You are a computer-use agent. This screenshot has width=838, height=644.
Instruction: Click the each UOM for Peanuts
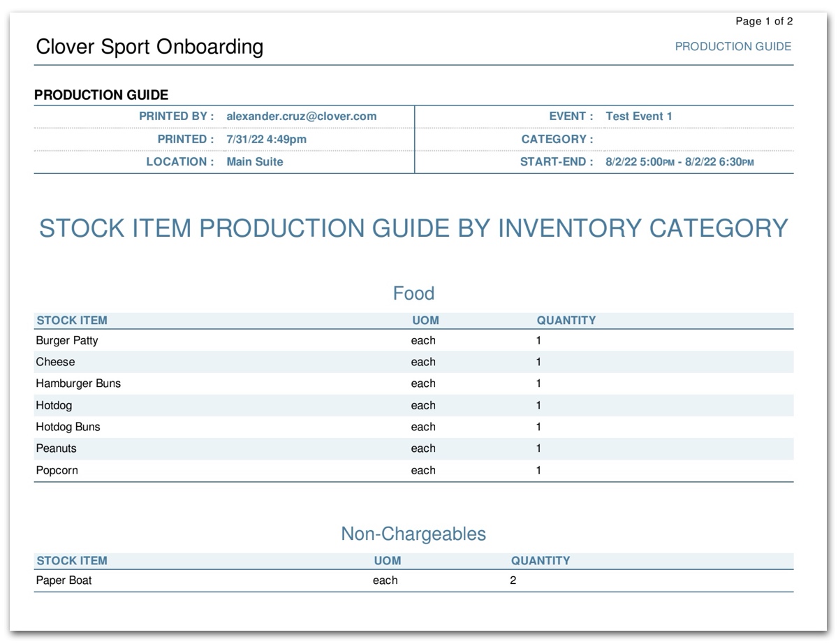point(423,448)
